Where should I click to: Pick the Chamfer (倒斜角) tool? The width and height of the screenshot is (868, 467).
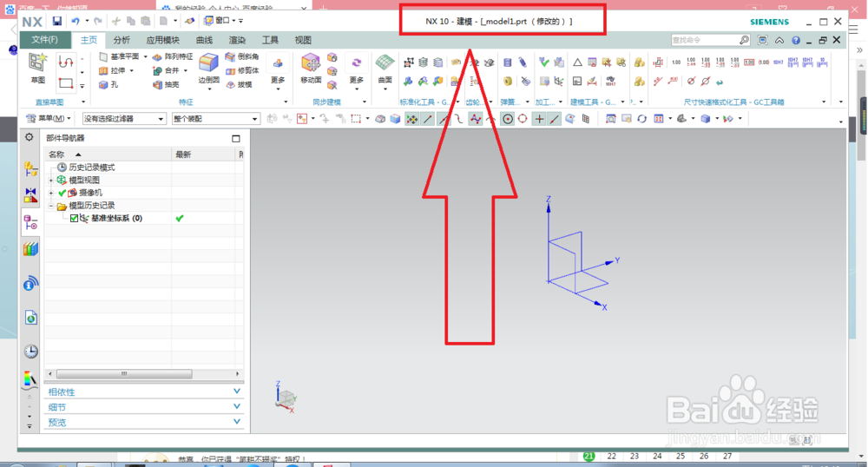coord(242,56)
